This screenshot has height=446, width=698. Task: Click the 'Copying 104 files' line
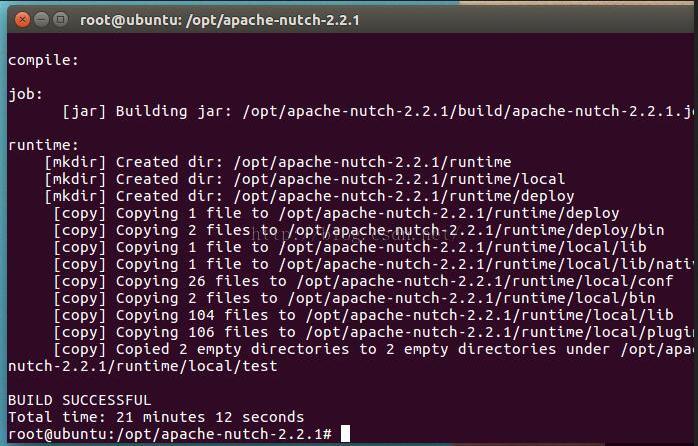363,315
